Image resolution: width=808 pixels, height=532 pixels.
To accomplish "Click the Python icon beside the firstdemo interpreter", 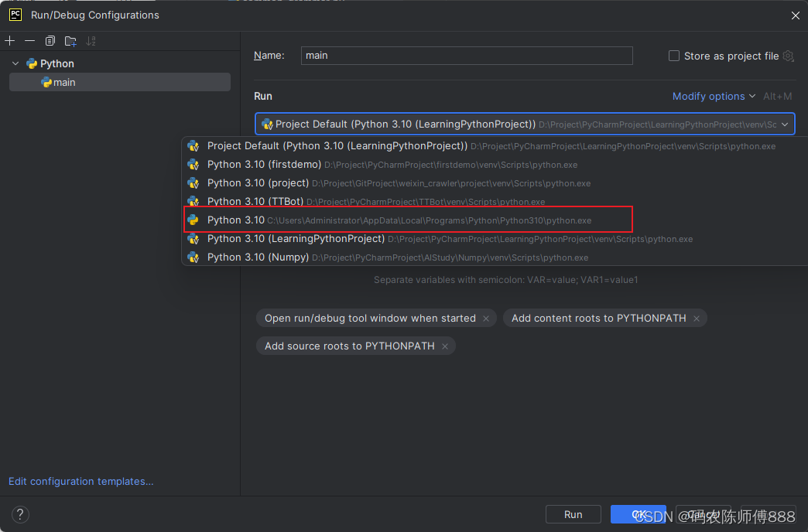I will pyautogui.click(x=193, y=164).
